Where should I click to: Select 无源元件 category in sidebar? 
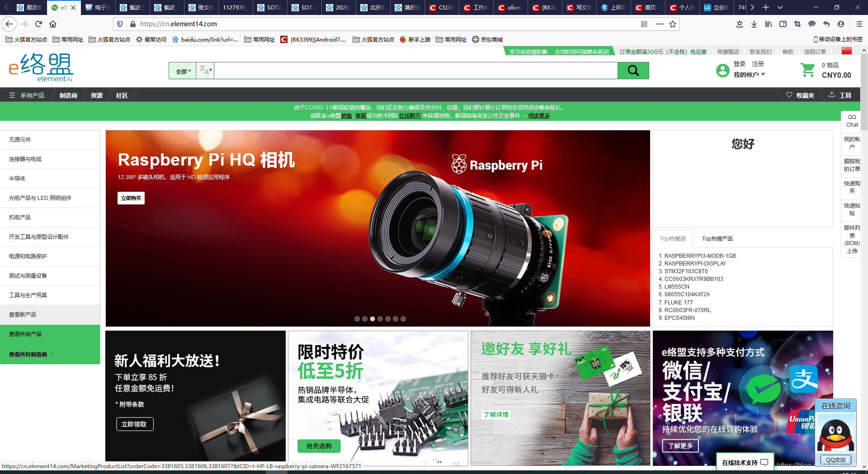(50, 140)
